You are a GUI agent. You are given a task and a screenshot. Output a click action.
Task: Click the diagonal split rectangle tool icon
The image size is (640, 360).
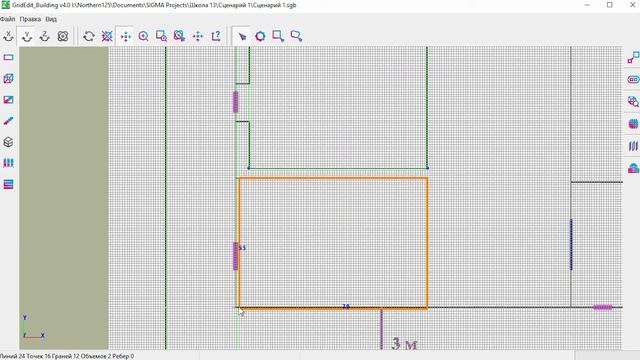click(x=9, y=100)
